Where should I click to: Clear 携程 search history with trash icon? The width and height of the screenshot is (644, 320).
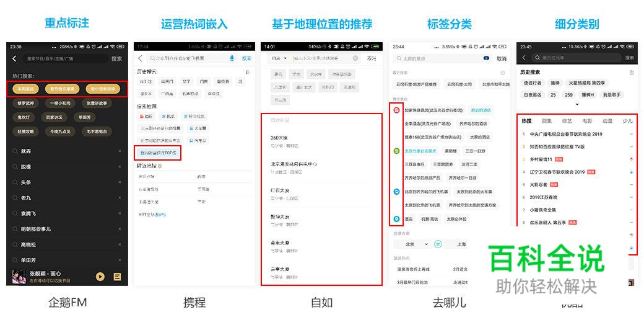pyautogui.click(x=247, y=72)
